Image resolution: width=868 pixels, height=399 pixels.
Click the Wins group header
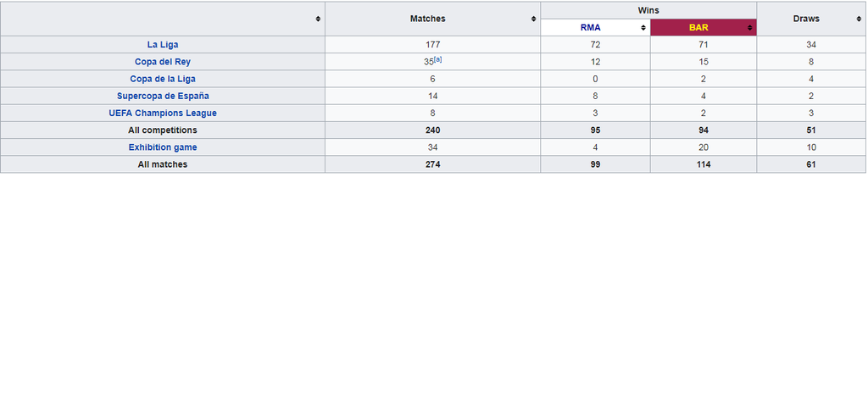[x=648, y=10]
